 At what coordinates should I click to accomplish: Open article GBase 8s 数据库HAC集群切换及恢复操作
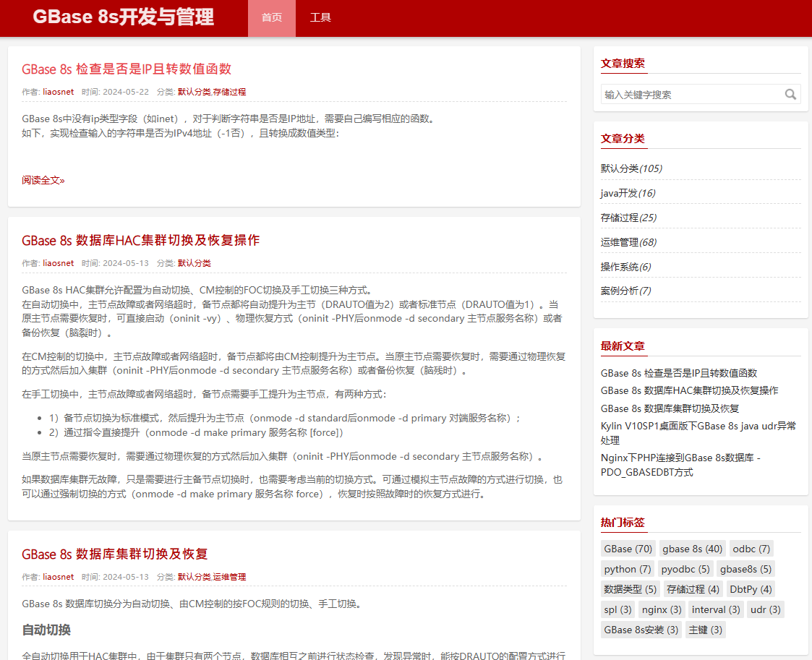tap(140, 240)
